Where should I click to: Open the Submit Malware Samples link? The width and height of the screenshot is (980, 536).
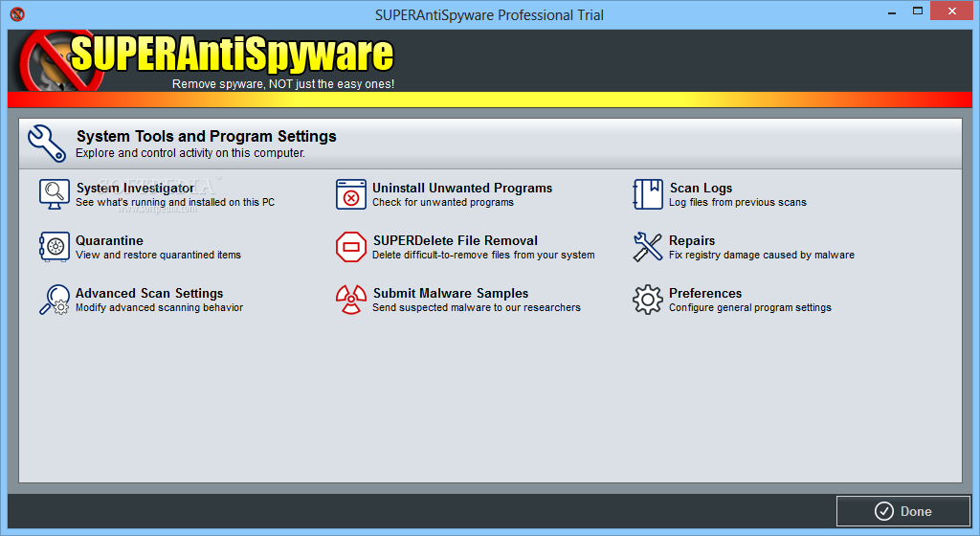451,293
